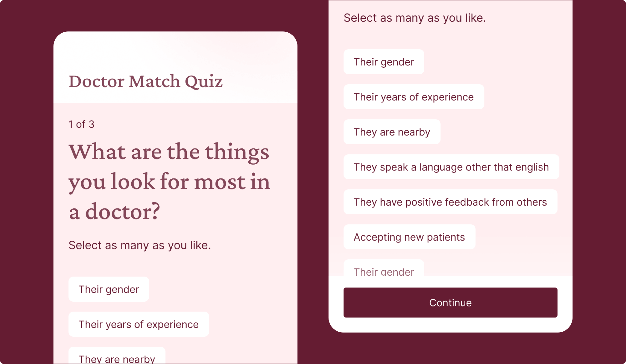Select "They speak a language other that english"
The image size is (626, 364).
tap(451, 167)
